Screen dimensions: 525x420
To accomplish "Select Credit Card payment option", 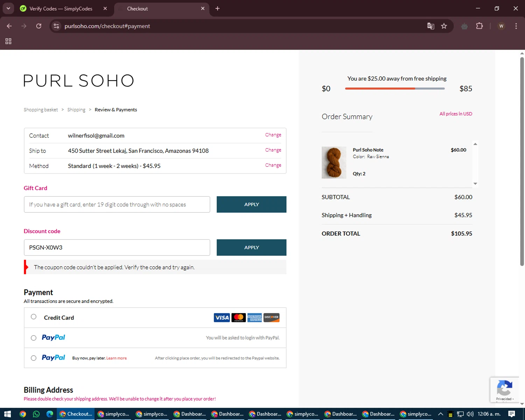I will [34, 317].
